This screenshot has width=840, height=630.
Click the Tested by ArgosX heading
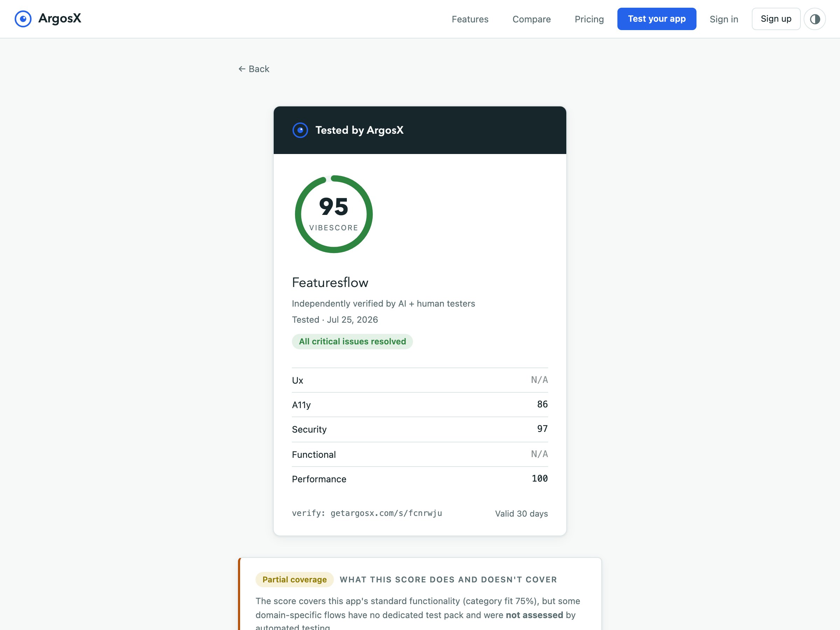[359, 130]
